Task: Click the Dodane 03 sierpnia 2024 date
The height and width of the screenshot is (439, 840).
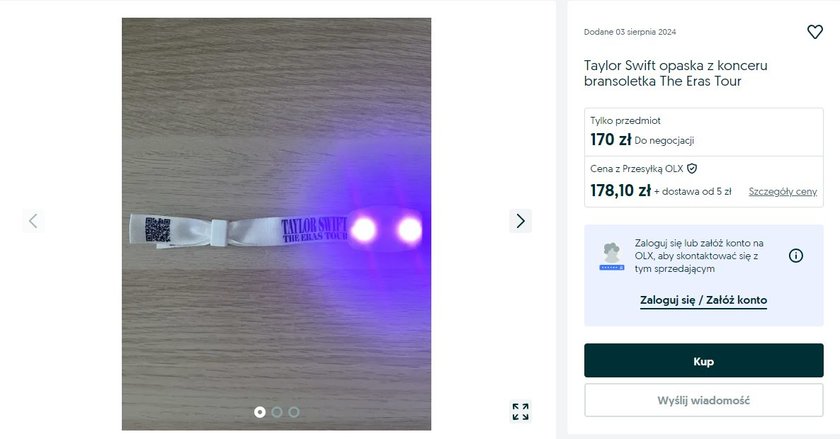Action: (630, 32)
